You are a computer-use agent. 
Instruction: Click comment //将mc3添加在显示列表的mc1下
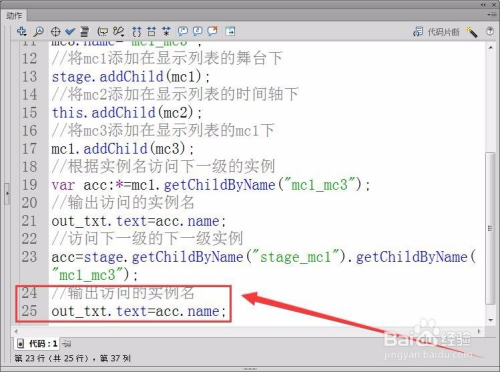point(163,131)
